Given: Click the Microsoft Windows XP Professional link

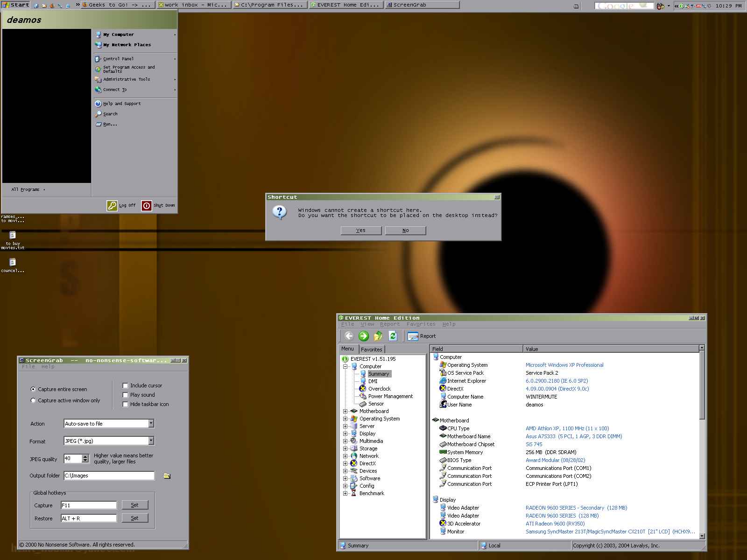Looking at the screenshot, I should [x=564, y=365].
